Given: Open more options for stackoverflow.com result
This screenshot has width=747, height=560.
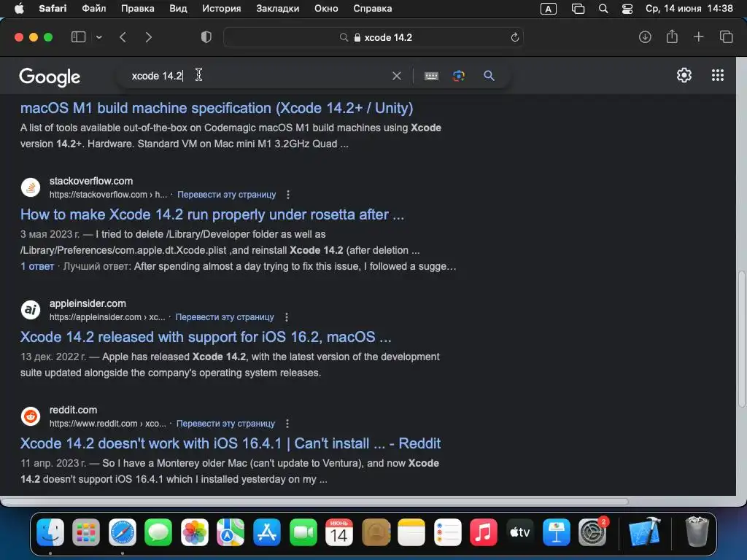Looking at the screenshot, I should 287,194.
